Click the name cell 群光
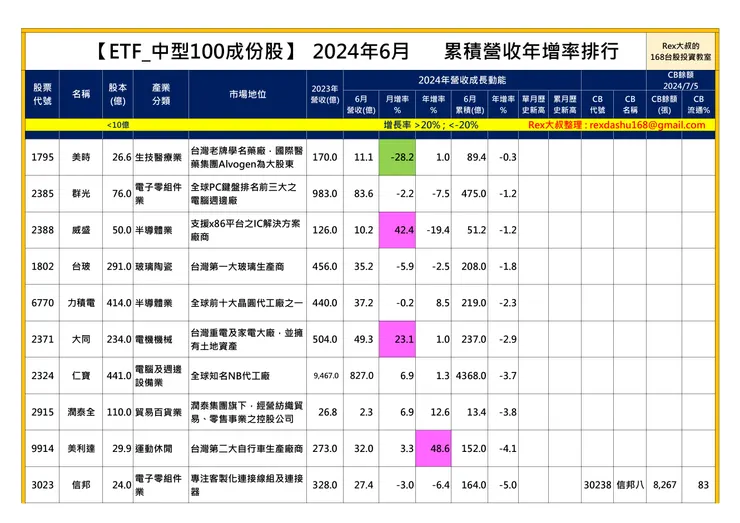Viewport: 740px width, 523px height. coord(81,194)
